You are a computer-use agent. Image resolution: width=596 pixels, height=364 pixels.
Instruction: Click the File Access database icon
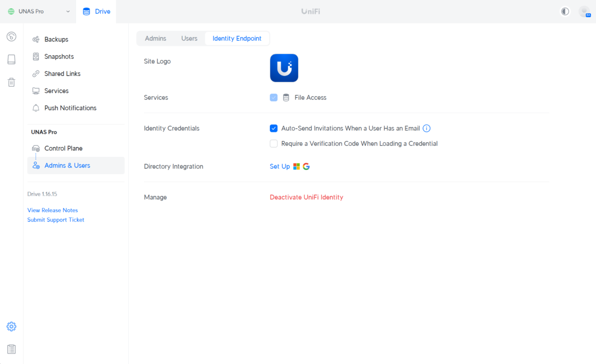(x=286, y=98)
